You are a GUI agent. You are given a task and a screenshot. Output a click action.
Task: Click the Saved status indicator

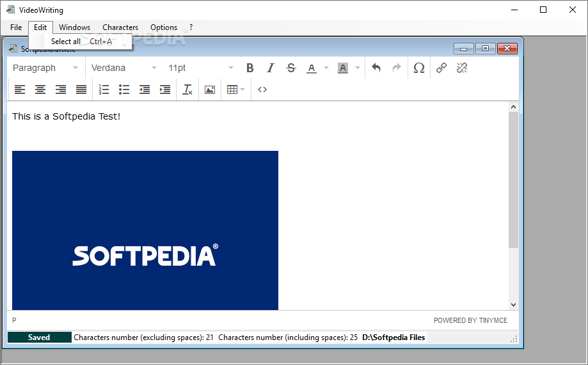click(x=39, y=338)
